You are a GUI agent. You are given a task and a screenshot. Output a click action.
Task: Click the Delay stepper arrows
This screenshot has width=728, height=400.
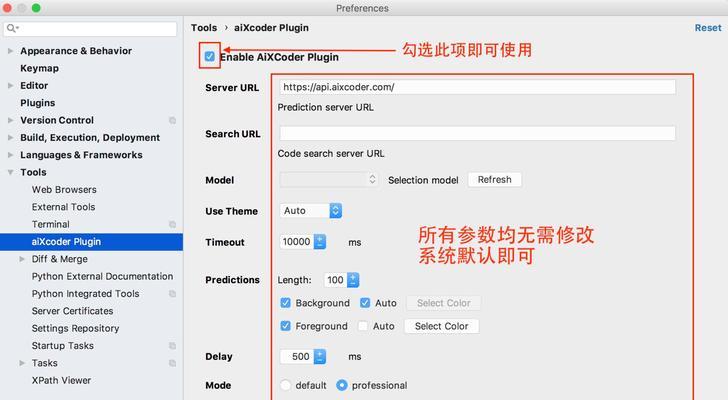(319, 356)
